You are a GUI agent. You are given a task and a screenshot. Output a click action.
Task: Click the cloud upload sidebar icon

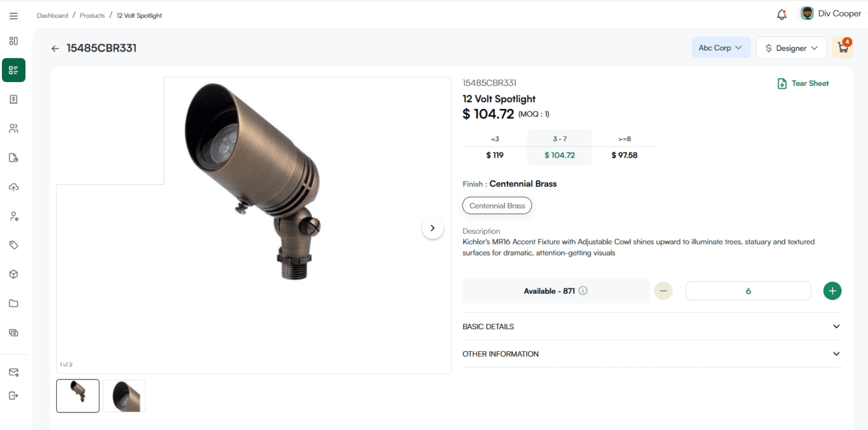tap(13, 187)
